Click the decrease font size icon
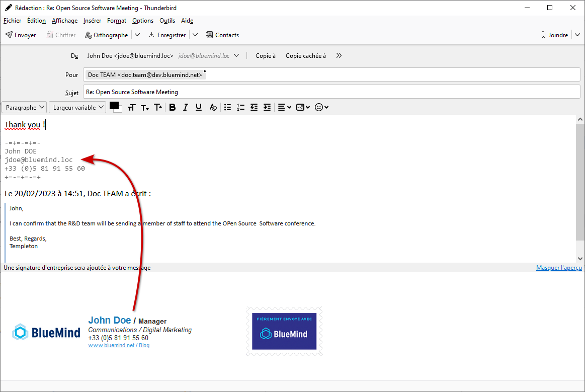This screenshot has width=585, height=392. [x=145, y=107]
